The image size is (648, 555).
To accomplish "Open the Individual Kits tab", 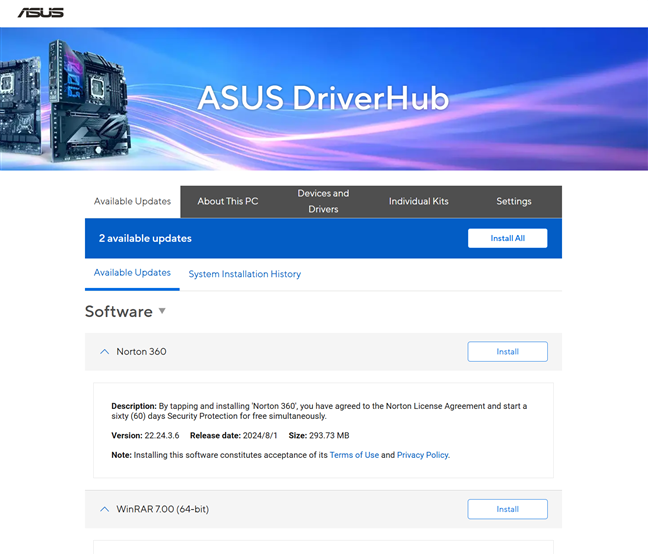I will click(x=419, y=201).
